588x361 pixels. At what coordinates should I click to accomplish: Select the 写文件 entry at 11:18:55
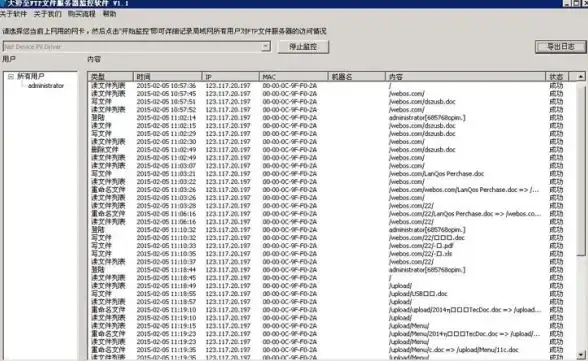tap(101, 294)
